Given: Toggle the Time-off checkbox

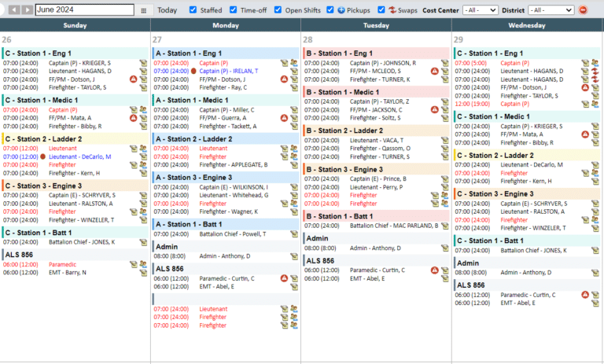Looking at the screenshot, I should (x=233, y=10).
